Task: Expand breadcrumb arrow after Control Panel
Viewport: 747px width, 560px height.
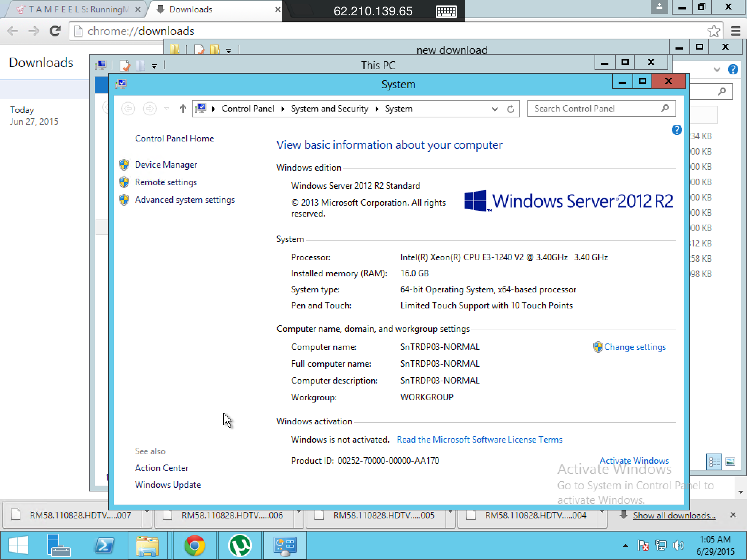Action: (x=283, y=109)
